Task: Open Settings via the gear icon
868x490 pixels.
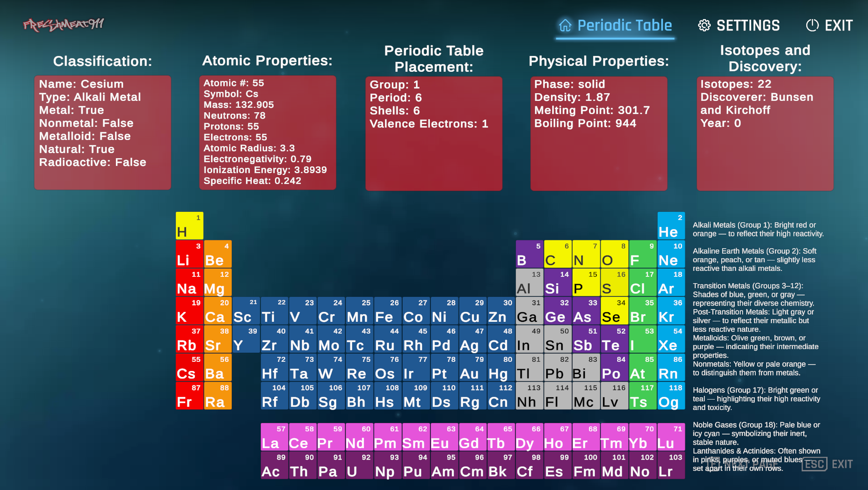Action: (x=705, y=25)
